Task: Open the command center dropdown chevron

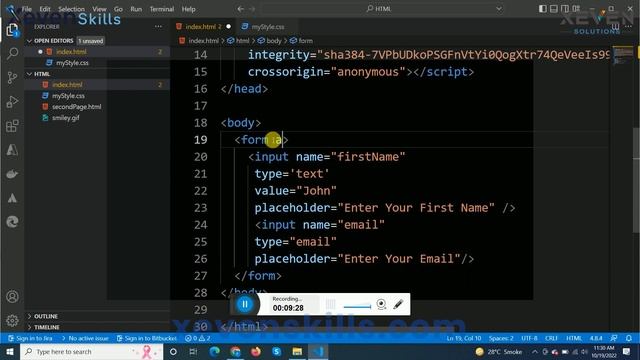Action: (499, 9)
